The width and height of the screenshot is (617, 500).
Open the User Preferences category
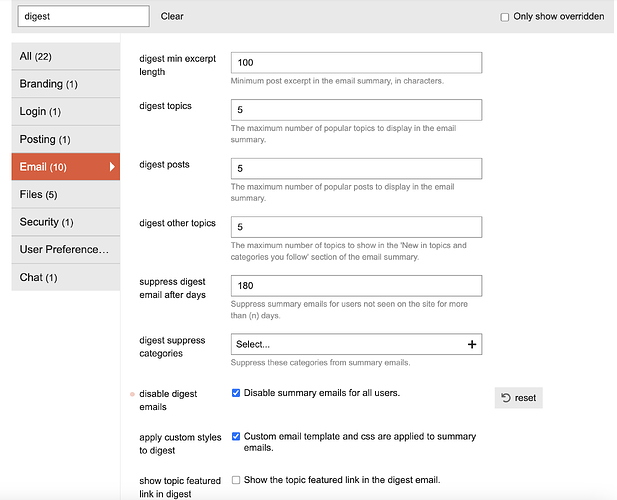coord(66,249)
